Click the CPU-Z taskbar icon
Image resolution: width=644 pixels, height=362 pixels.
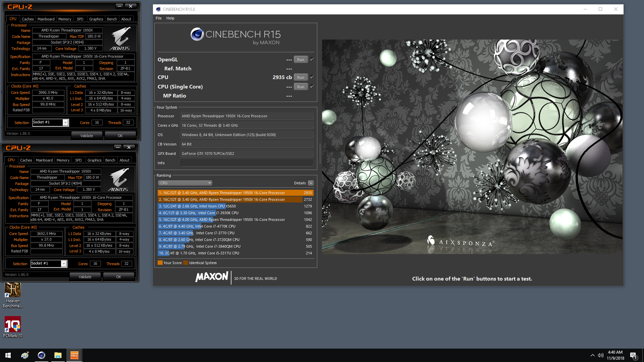[x=74, y=355]
